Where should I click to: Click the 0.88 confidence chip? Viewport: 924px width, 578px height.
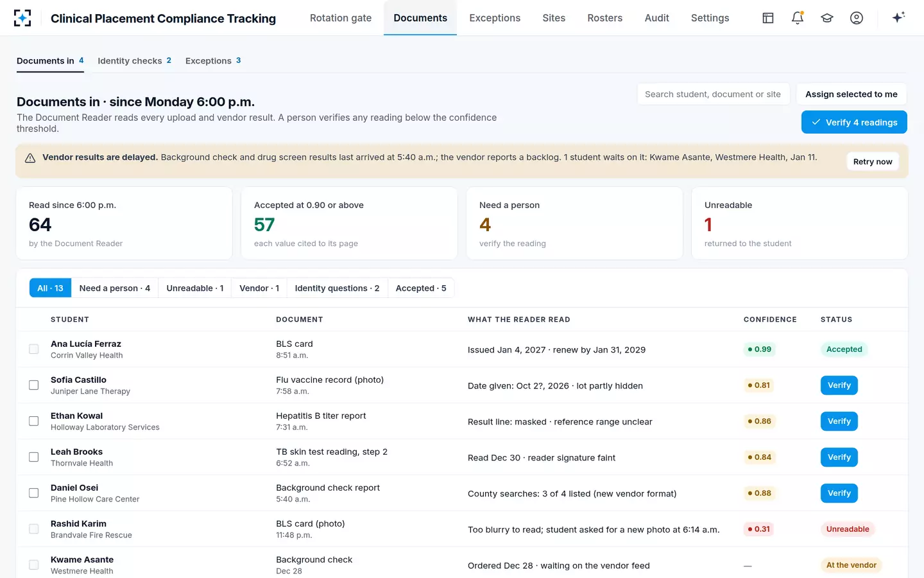point(759,493)
